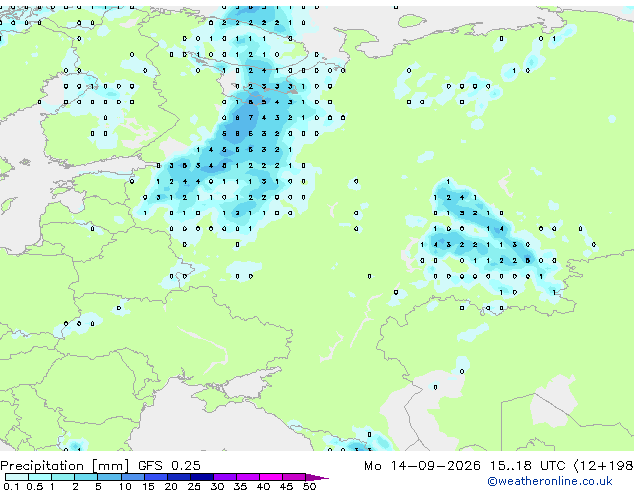Click the legend swatch between 45 and 50
The width and height of the screenshot is (634, 490).
(x=294, y=477)
